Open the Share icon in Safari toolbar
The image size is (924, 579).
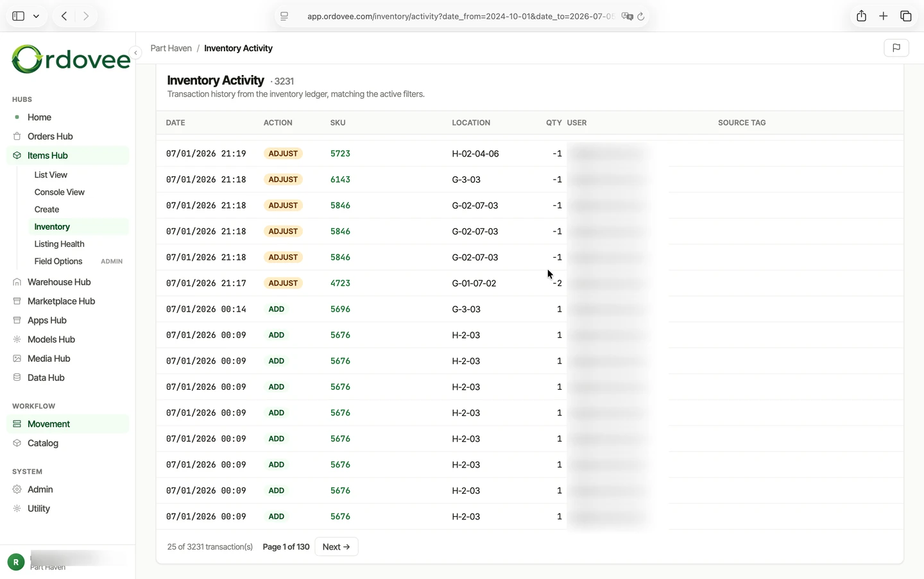(x=861, y=16)
